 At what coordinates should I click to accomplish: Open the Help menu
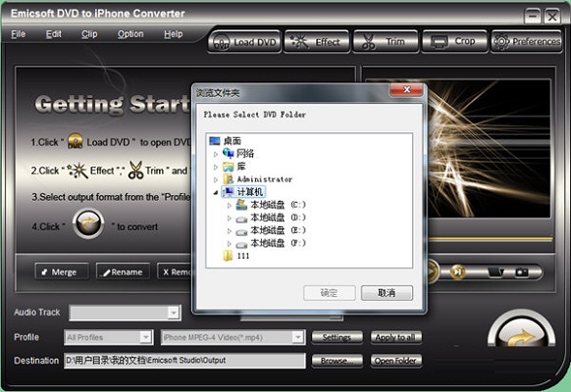click(x=173, y=34)
